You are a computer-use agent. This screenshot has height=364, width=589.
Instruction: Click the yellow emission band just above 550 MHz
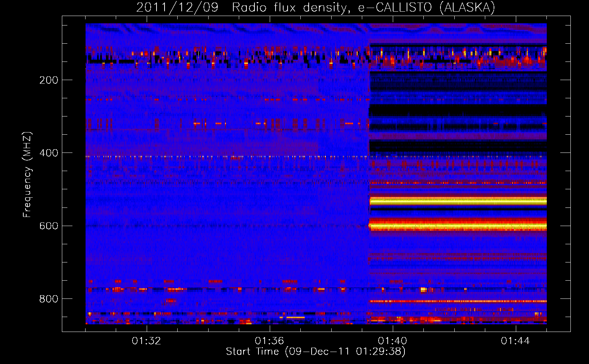coord(458,201)
